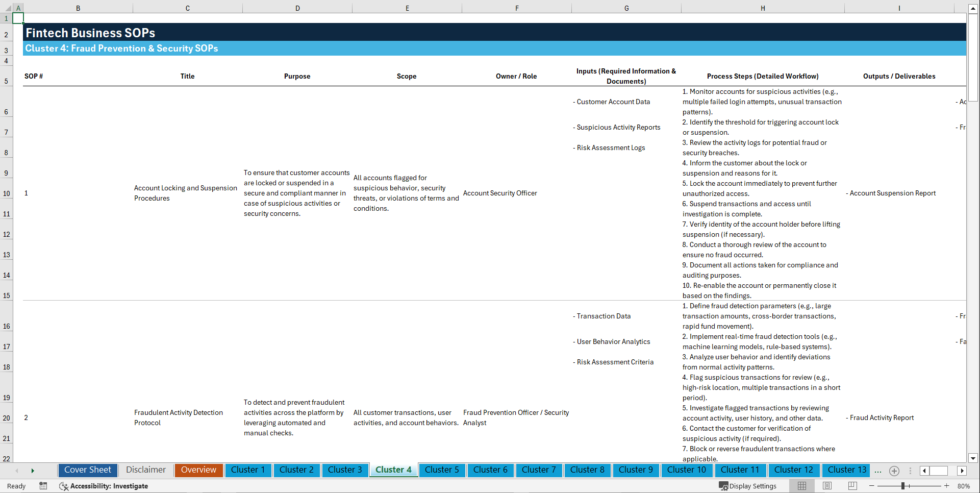The width and height of the screenshot is (980, 493).
Task: Open Page Break Preview from status bar
Action: point(852,486)
